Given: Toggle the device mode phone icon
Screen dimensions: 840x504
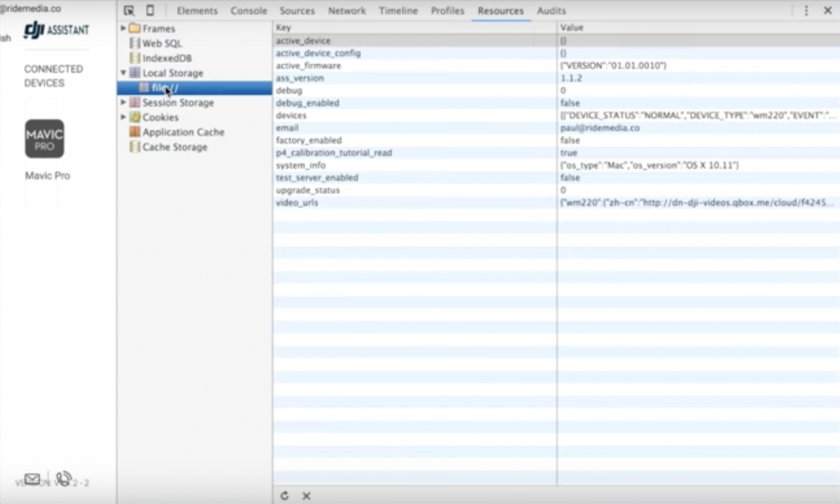Looking at the screenshot, I should point(150,11).
